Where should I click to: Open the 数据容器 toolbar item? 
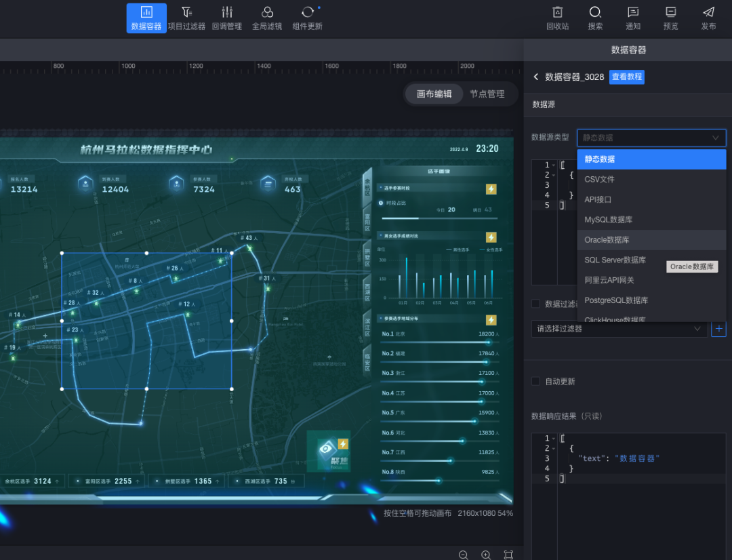(x=146, y=18)
